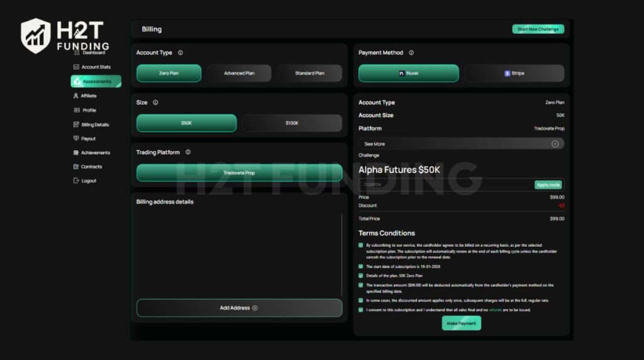644x360 pixels.
Task: Click the Start New Challenge button
Action: 538,29
